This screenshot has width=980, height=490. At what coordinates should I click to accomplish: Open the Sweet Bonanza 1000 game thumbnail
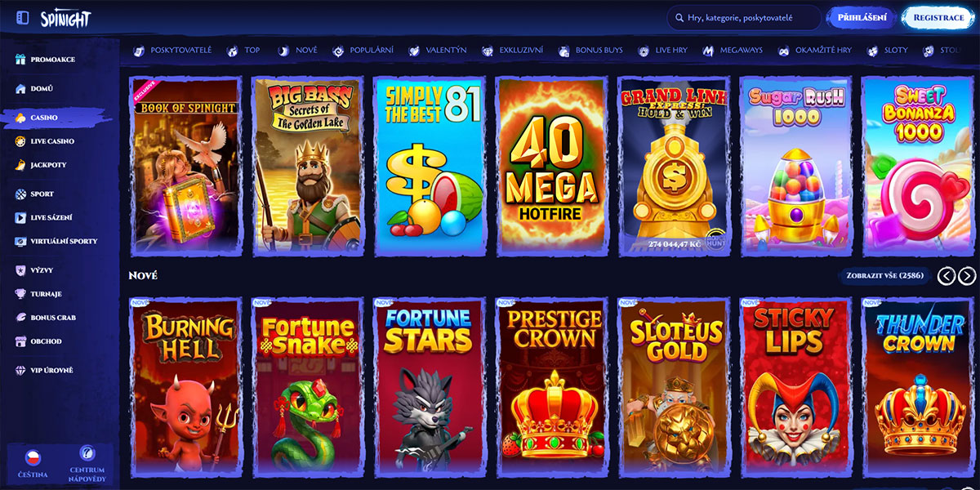(918, 167)
